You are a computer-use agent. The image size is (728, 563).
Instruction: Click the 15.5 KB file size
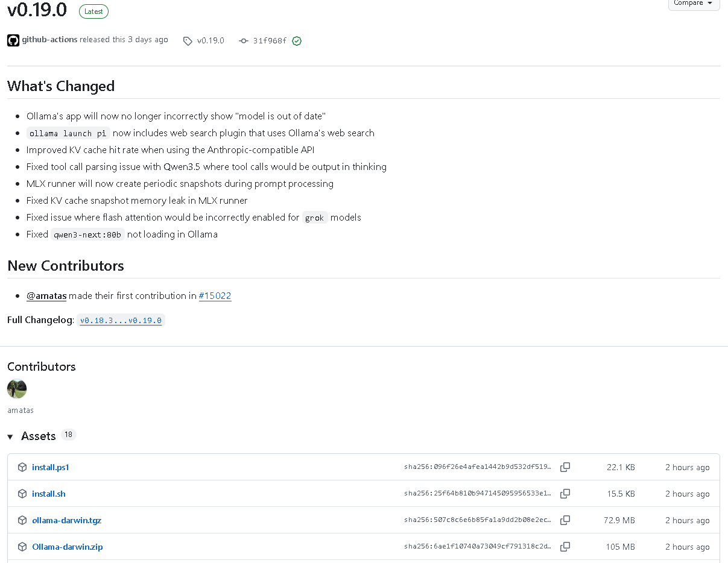tap(621, 494)
